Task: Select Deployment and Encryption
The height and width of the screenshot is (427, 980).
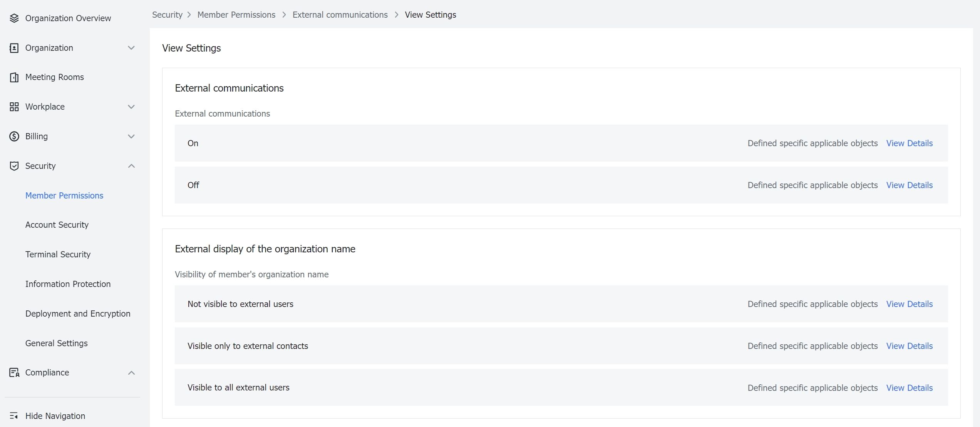Action: tap(77, 314)
